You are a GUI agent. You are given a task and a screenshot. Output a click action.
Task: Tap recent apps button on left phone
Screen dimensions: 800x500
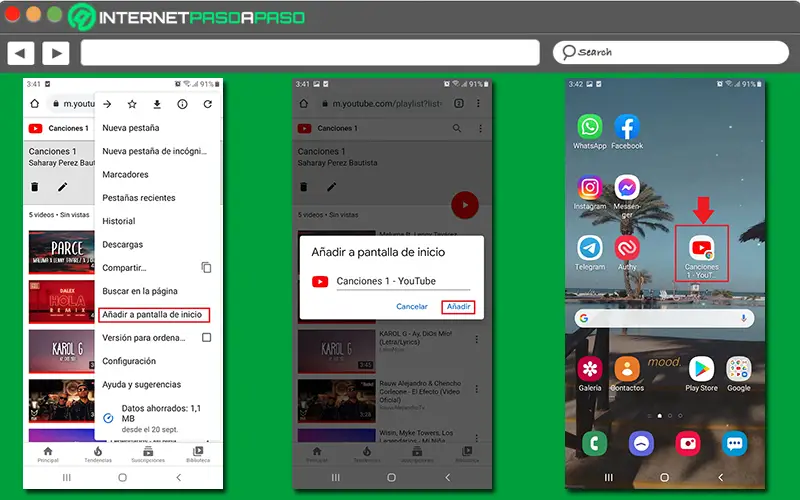66,478
